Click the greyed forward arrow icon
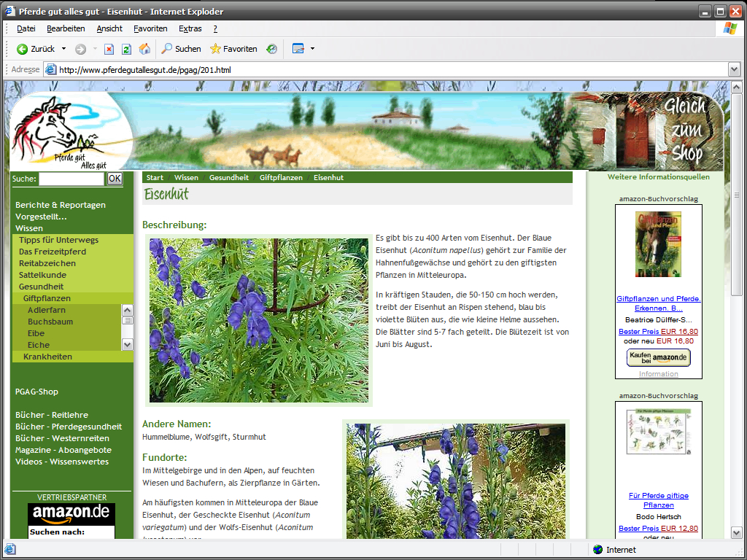Viewport: 747px width, 560px height. click(x=80, y=49)
